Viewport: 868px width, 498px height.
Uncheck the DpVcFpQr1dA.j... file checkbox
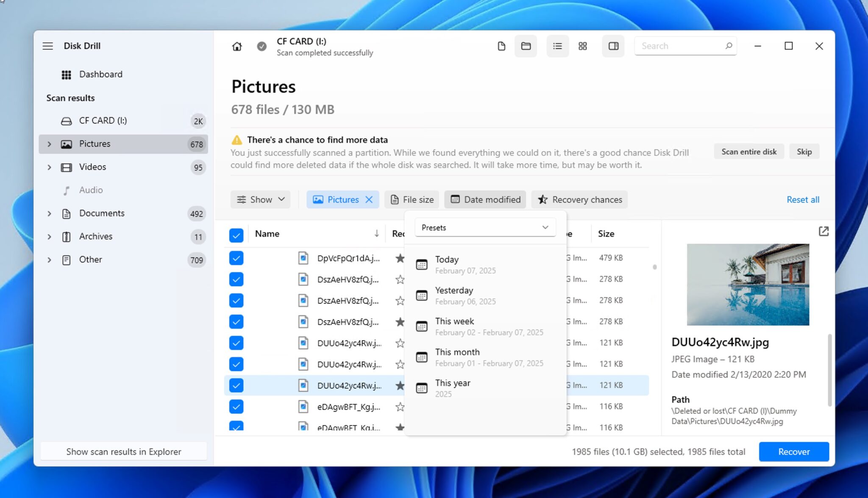coord(236,258)
